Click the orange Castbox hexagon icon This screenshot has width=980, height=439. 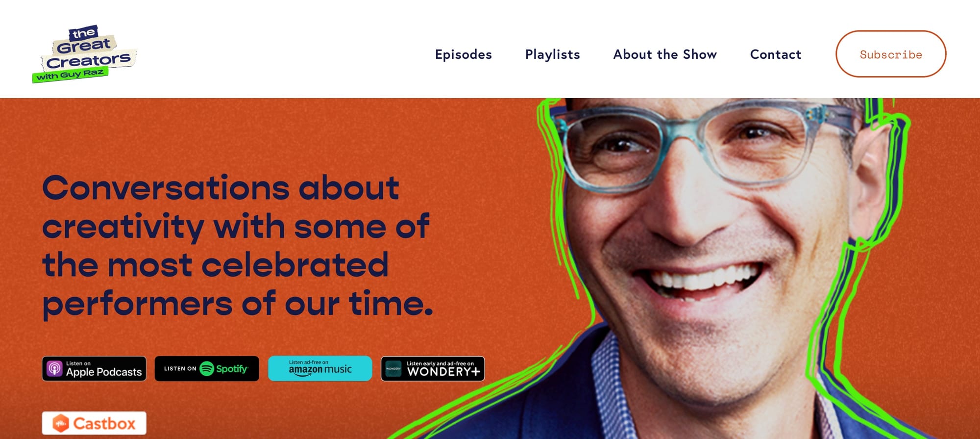tap(61, 423)
